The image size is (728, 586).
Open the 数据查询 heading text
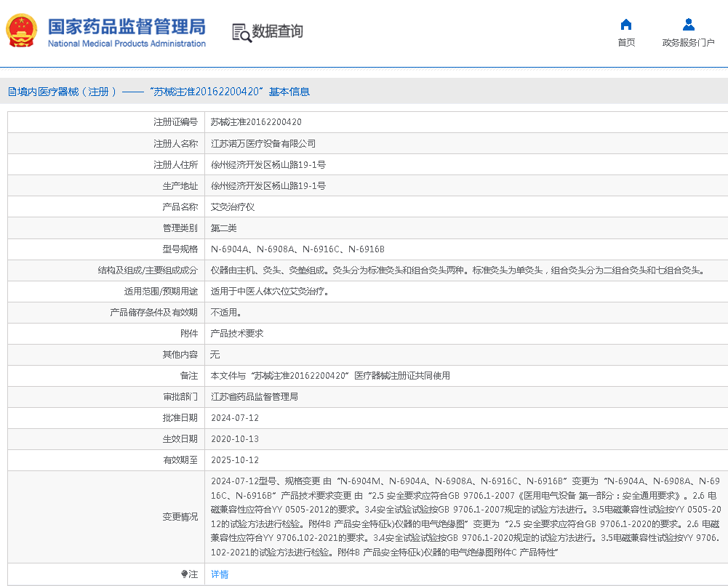coord(277,31)
